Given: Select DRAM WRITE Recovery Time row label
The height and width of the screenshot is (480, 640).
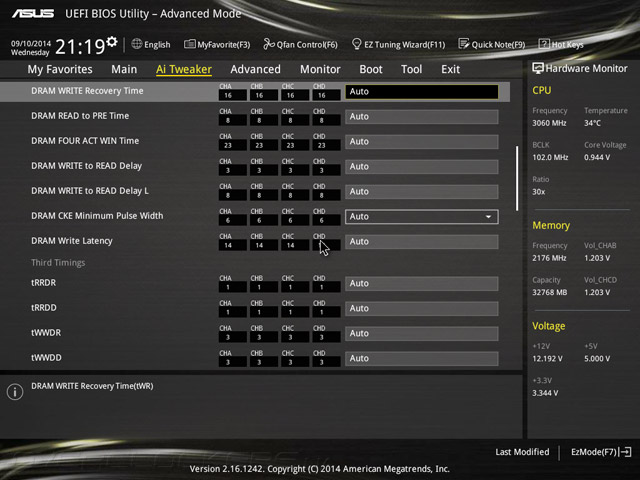Looking at the screenshot, I should [x=87, y=91].
